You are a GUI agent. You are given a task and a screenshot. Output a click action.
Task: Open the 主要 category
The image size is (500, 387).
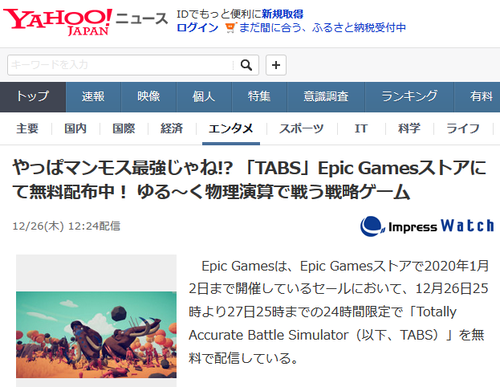pyautogui.click(x=27, y=129)
